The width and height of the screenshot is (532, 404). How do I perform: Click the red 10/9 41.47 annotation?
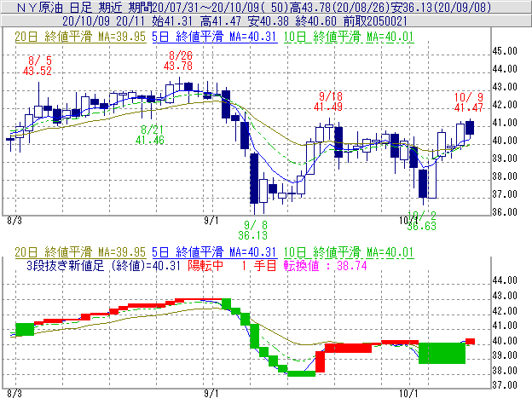pos(469,102)
